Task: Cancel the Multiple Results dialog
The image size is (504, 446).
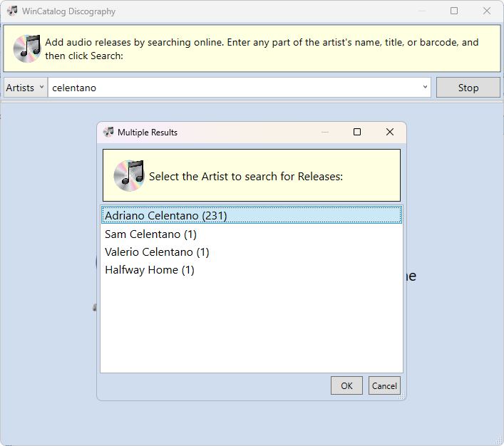Action: [x=384, y=385]
